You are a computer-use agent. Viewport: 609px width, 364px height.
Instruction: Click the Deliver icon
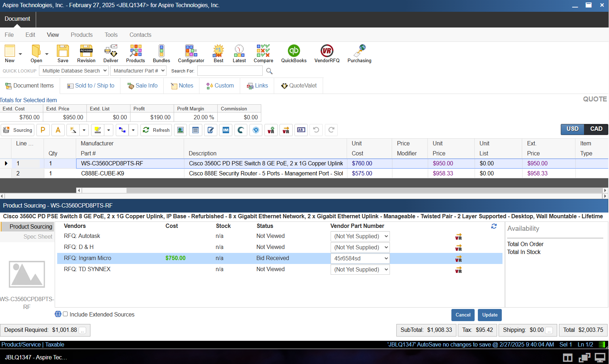pyautogui.click(x=111, y=54)
